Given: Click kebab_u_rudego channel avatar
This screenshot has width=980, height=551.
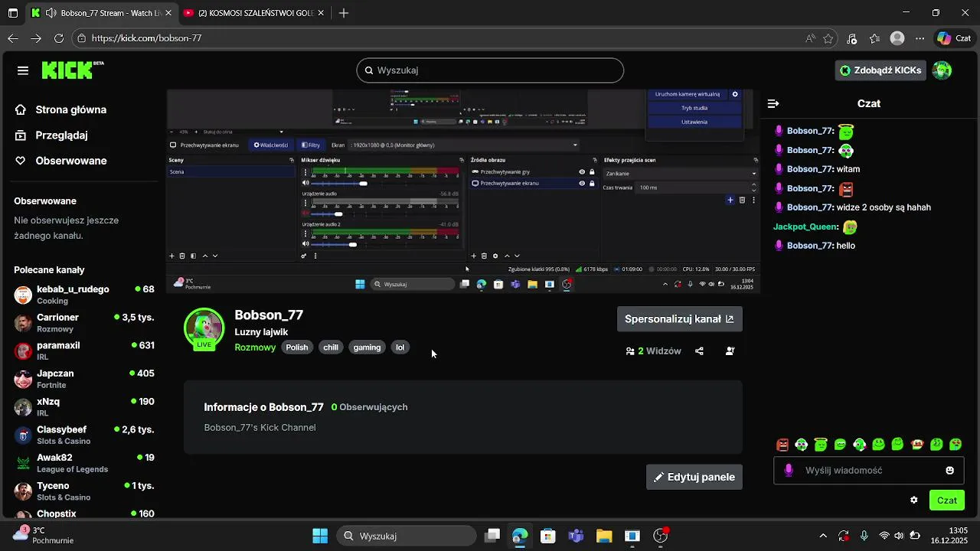Looking at the screenshot, I should (23, 295).
